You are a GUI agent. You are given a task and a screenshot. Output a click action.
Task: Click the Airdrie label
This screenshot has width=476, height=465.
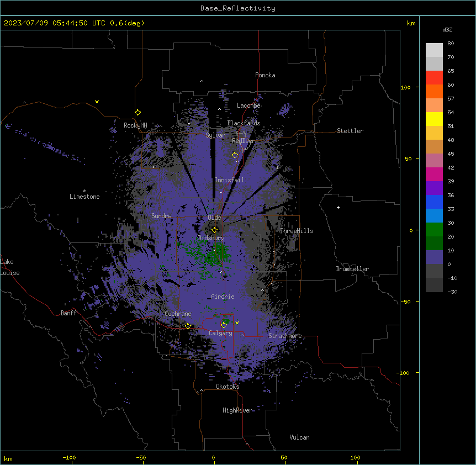pos(223,297)
